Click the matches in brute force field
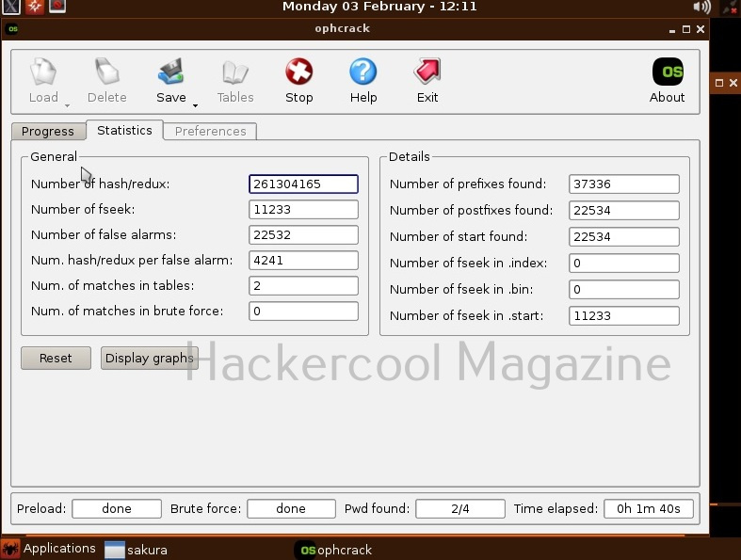741x560 pixels. coord(303,311)
